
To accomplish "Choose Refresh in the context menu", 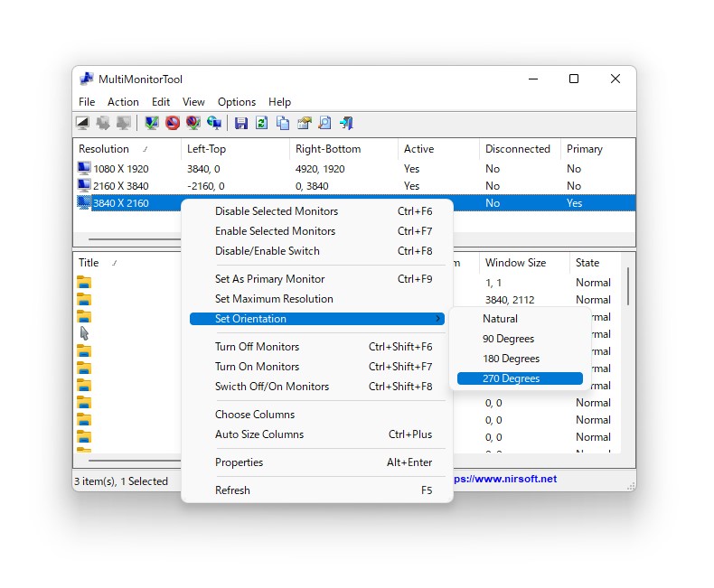I will pos(317,490).
